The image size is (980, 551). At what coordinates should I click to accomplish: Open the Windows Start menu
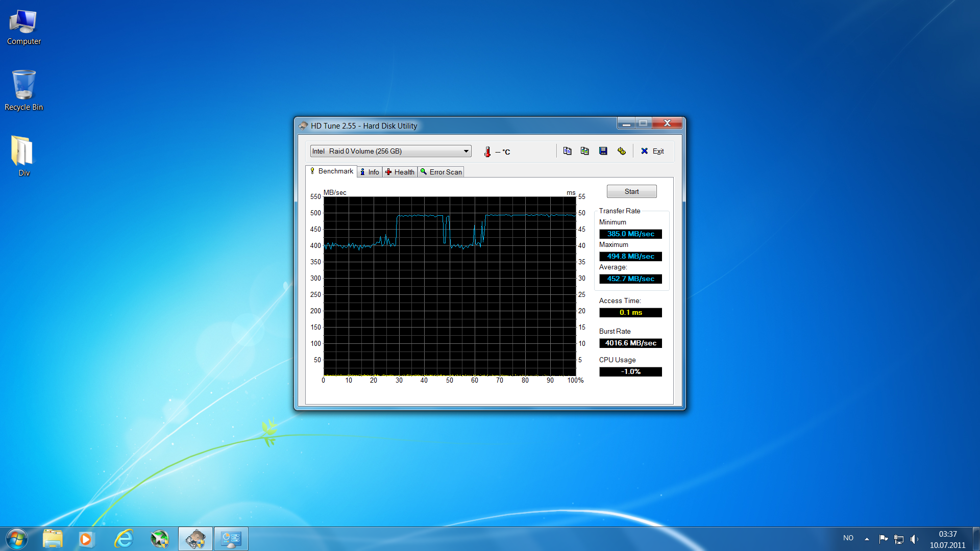[17, 539]
